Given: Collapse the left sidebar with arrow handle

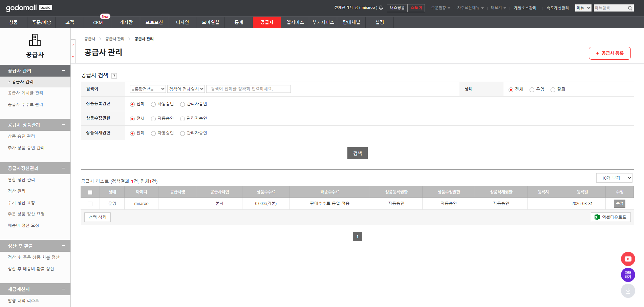Looking at the screenshot, I should pyautogui.click(x=73, y=45).
